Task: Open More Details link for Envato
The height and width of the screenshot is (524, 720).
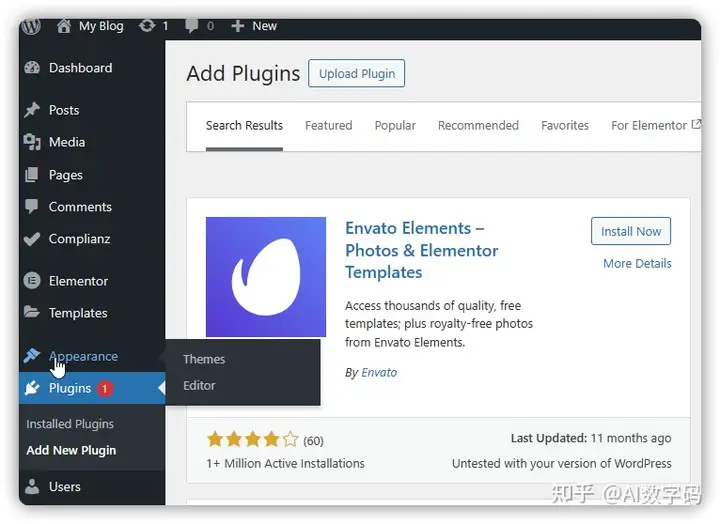Action: (637, 264)
